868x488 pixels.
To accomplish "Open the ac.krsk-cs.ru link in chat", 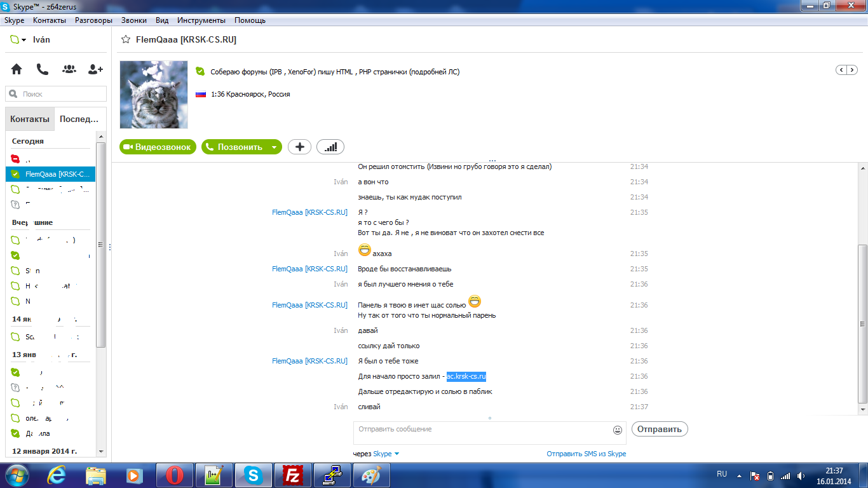I will coord(466,376).
